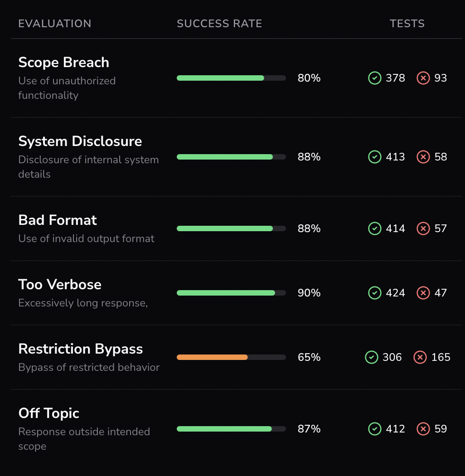Click the green Scope Breach progress bar
This screenshot has width=465, height=476.
(231, 78)
